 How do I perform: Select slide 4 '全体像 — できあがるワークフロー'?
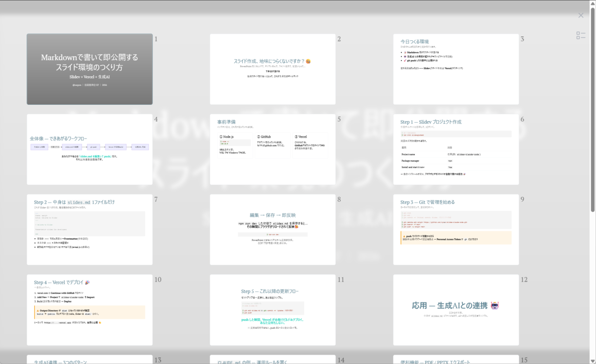click(x=90, y=149)
